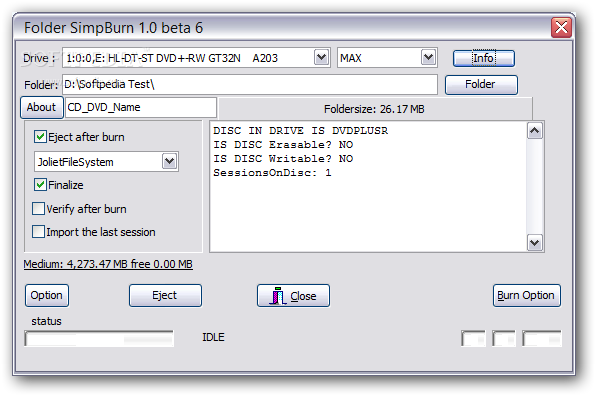
Task: Click the Info button
Action: tap(483, 59)
